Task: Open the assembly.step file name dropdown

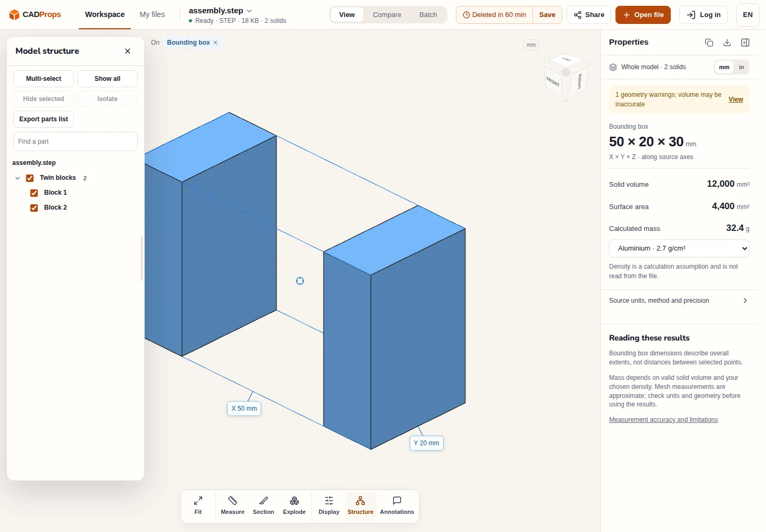Action: click(220, 11)
